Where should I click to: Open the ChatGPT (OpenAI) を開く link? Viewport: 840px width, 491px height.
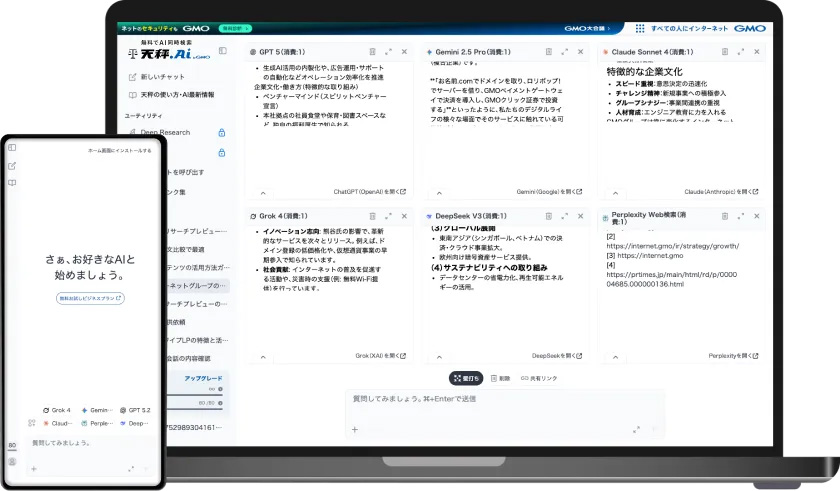(x=370, y=192)
